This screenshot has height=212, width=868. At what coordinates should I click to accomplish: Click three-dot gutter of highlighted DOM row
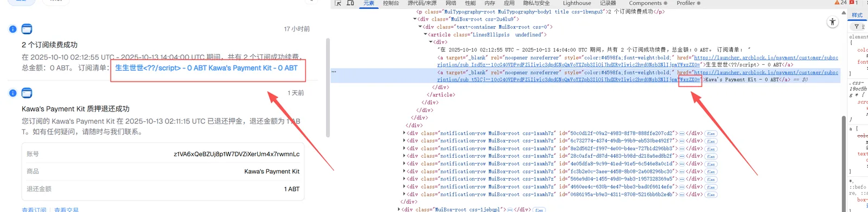[334, 72]
